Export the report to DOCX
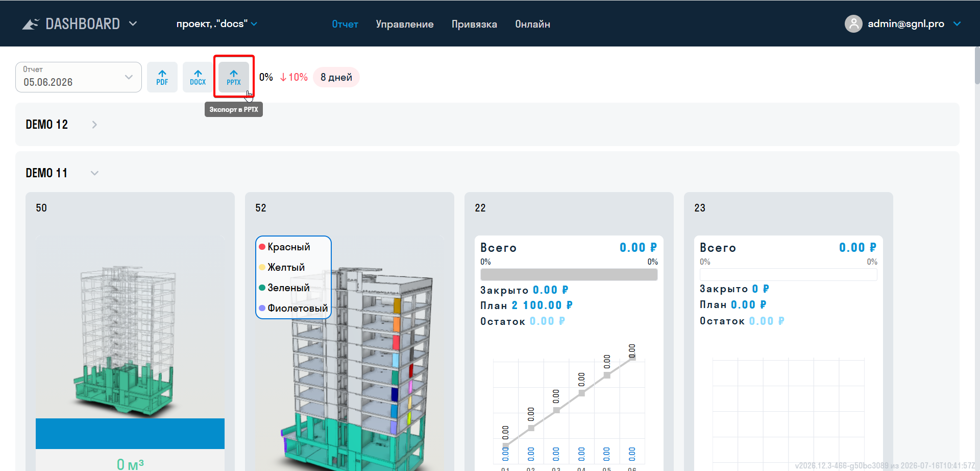The image size is (980, 471). pos(198,77)
